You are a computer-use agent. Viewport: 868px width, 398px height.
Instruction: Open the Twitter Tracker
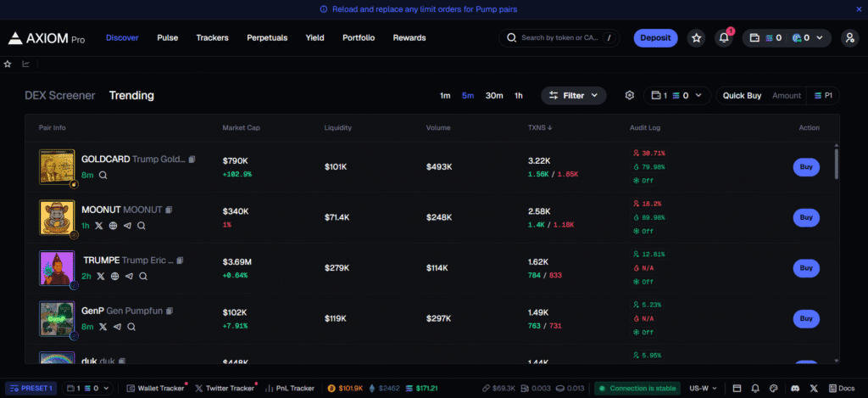(x=225, y=389)
